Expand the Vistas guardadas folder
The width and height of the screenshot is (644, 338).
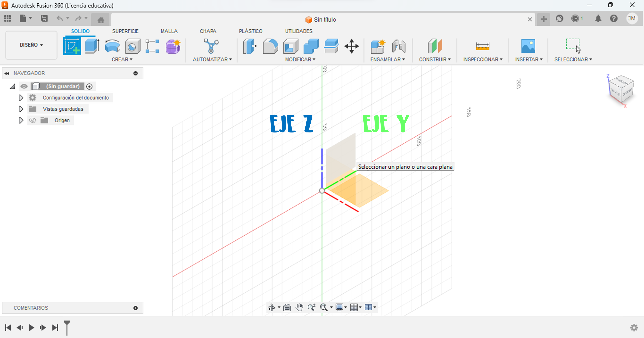tap(21, 109)
